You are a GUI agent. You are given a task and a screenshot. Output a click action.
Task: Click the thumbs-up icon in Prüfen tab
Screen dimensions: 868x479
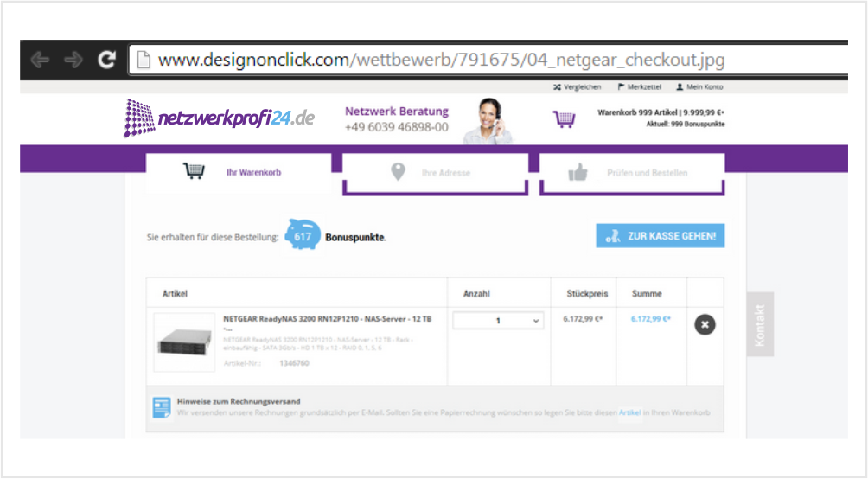point(578,172)
